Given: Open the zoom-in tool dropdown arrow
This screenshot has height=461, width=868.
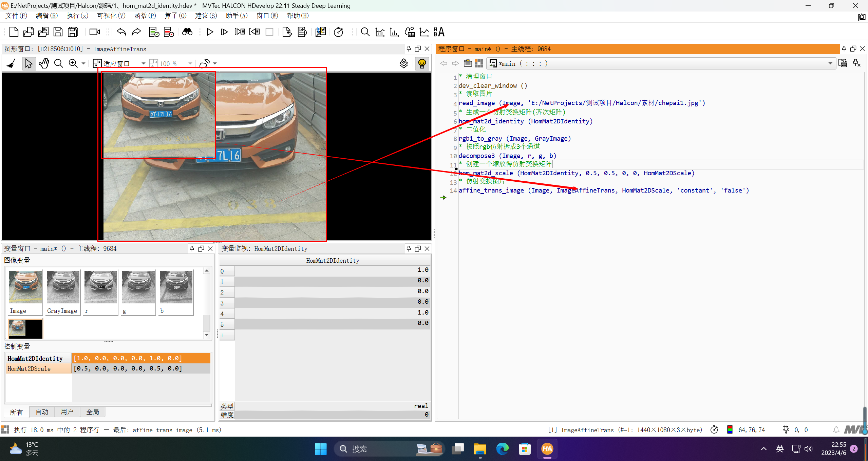Looking at the screenshot, I should tap(83, 63).
